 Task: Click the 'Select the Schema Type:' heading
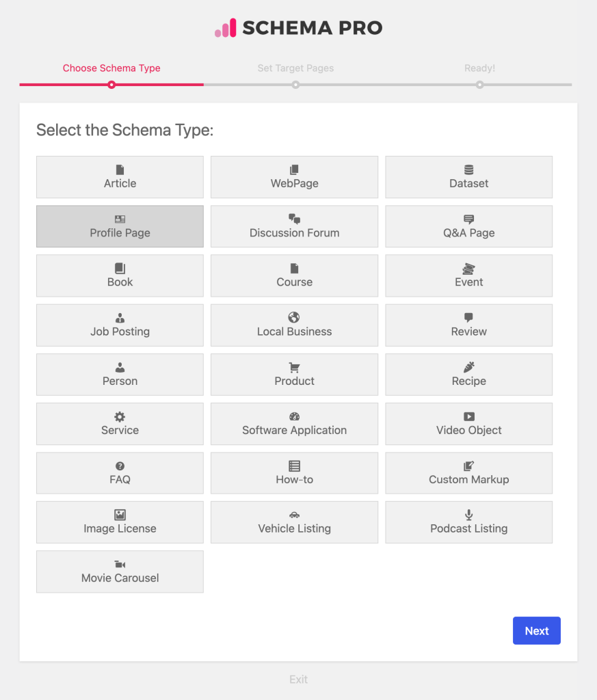[x=125, y=130]
